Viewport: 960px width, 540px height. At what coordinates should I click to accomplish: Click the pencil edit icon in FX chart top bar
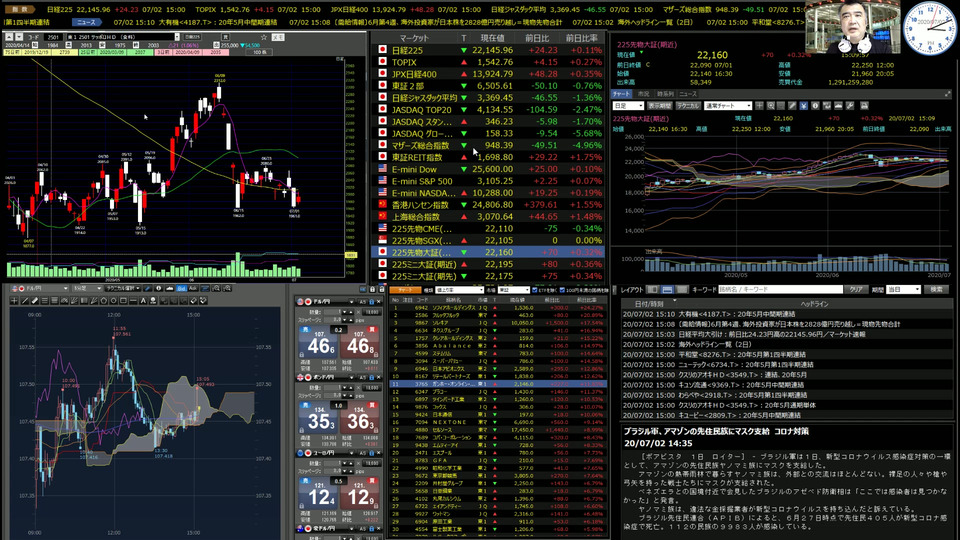tap(148, 288)
